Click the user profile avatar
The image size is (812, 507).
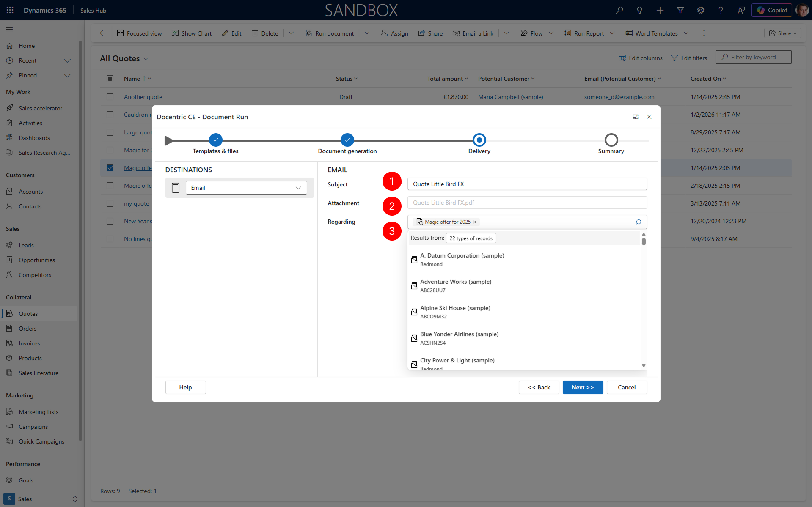point(802,10)
